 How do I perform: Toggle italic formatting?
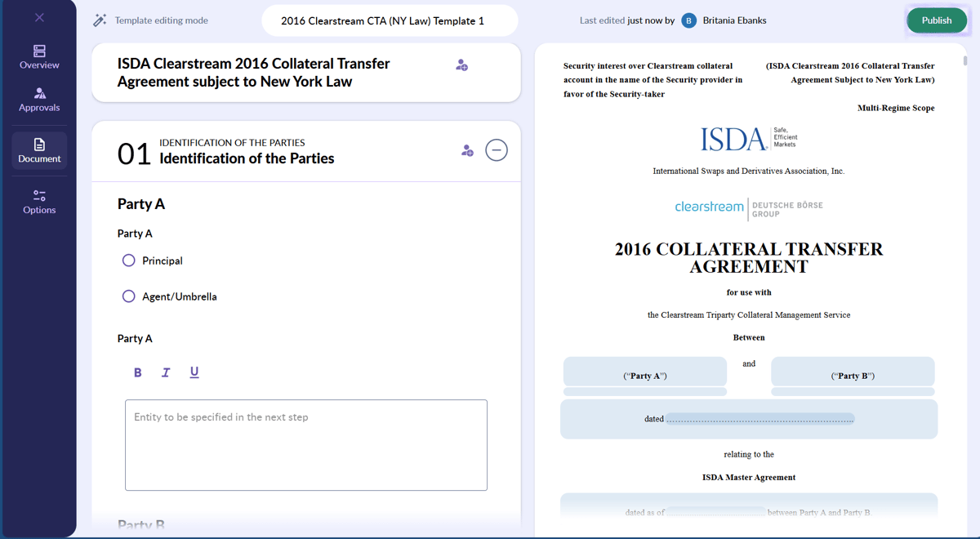coord(166,372)
